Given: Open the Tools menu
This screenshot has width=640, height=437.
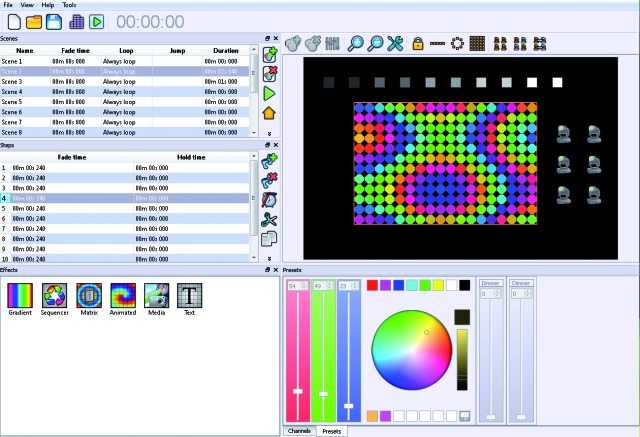Looking at the screenshot, I should [x=69, y=5].
